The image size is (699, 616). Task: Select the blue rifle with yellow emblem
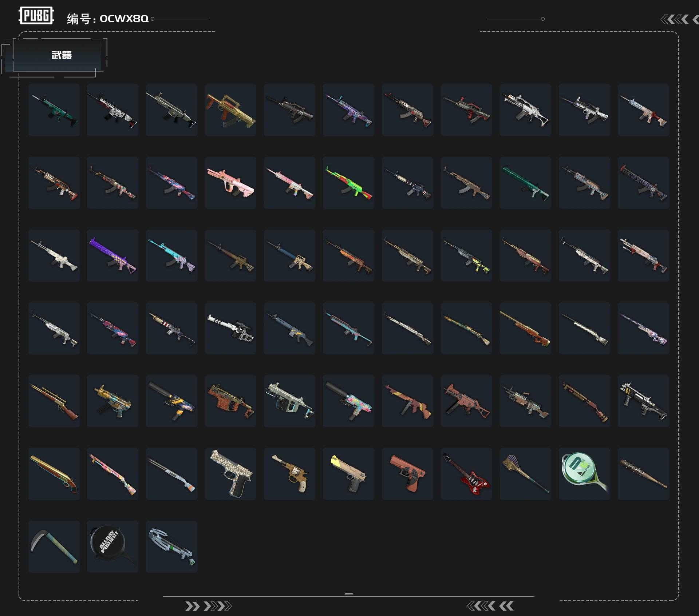click(x=289, y=328)
